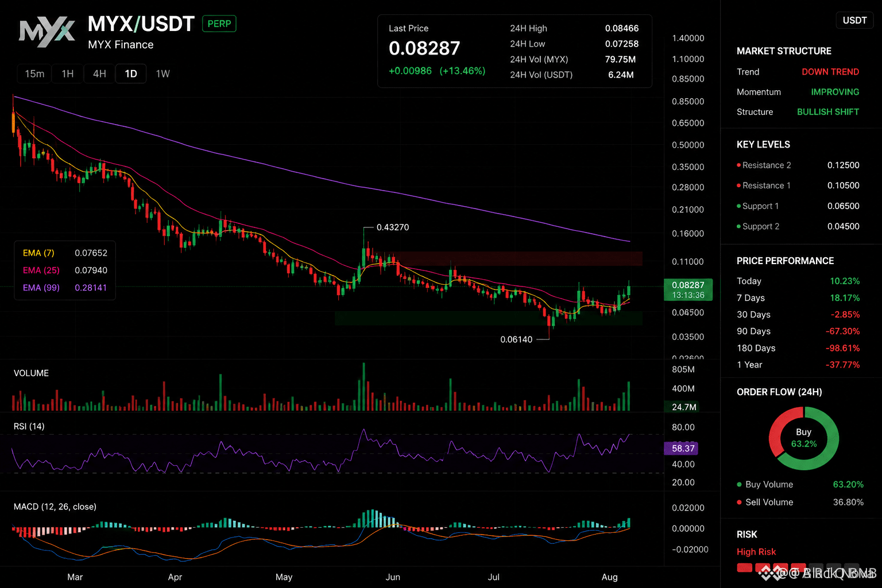This screenshot has width=882, height=588.
Task: Click the VOLUME panel label
Action: 31,373
